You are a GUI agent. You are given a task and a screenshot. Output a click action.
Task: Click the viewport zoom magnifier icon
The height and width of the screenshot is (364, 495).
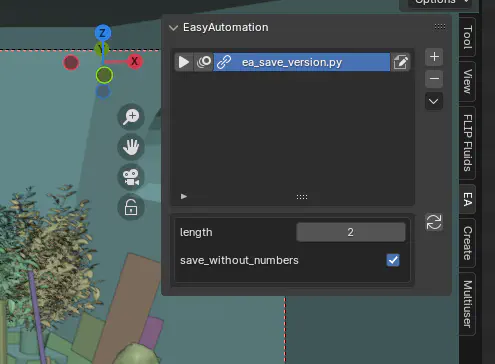click(x=131, y=116)
